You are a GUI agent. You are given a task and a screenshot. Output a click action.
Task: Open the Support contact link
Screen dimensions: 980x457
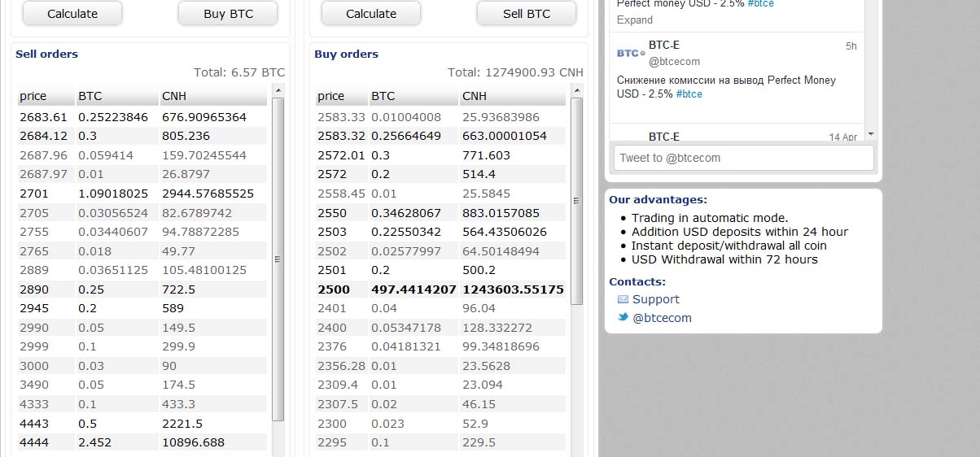click(656, 299)
